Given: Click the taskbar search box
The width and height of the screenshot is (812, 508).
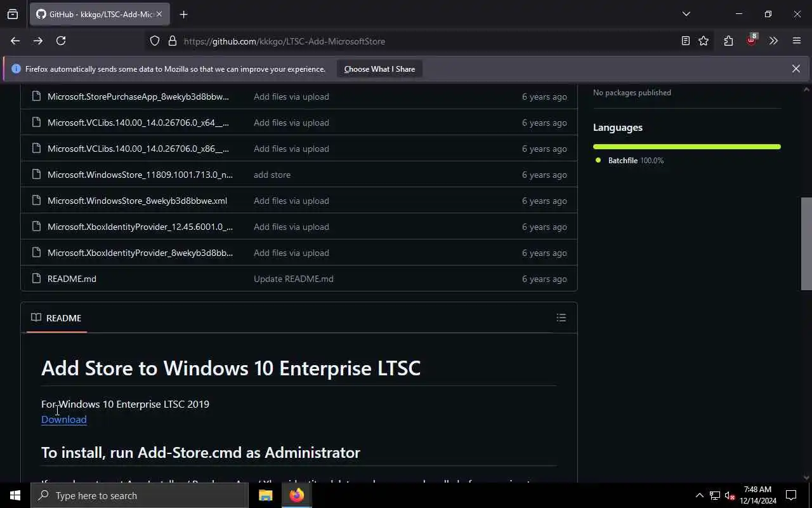Looking at the screenshot, I should (140, 495).
